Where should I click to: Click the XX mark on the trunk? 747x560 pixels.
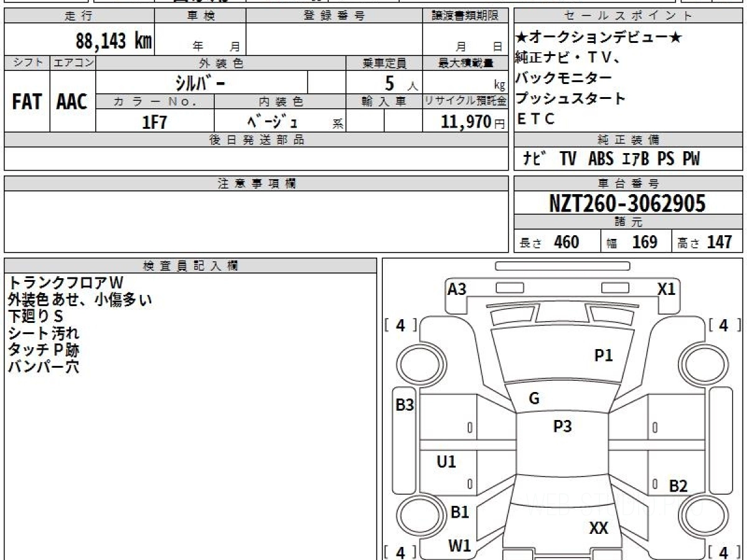[x=598, y=528]
